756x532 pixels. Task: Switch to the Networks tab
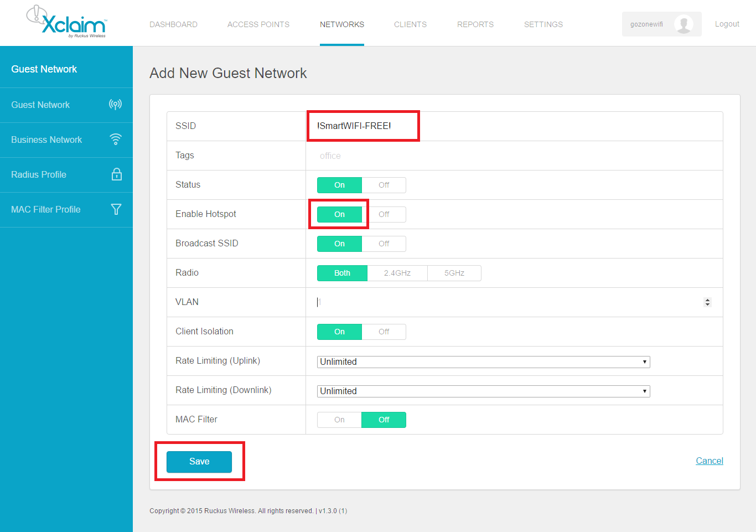point(342,24)
